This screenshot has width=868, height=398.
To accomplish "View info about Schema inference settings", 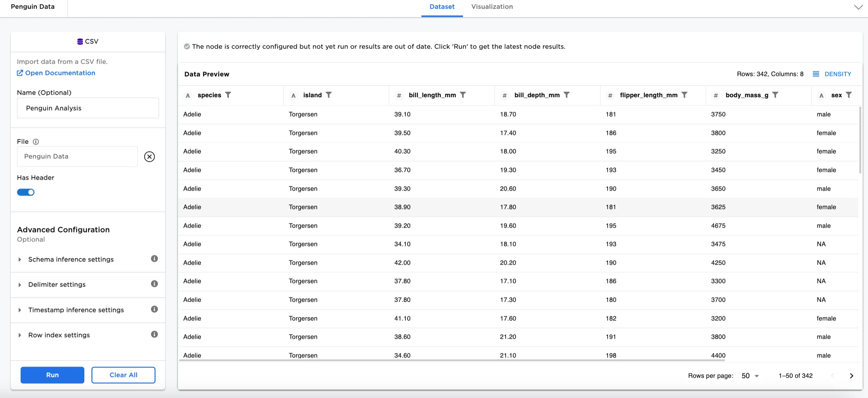I will tap(154, 259).
